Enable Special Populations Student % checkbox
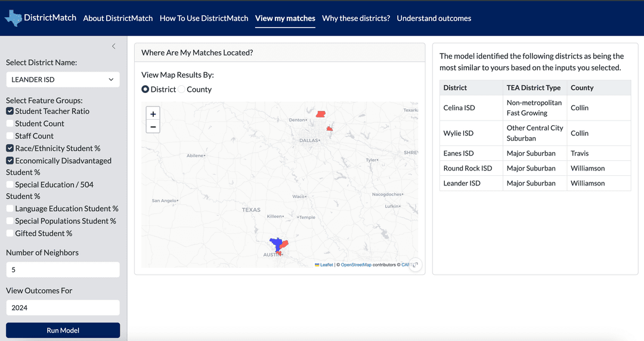 (10, 221)
